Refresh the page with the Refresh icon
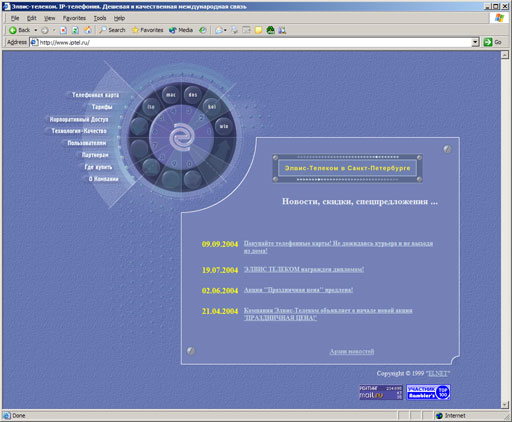Viewport: 512px width, 422px height. [x=75, y=30]
